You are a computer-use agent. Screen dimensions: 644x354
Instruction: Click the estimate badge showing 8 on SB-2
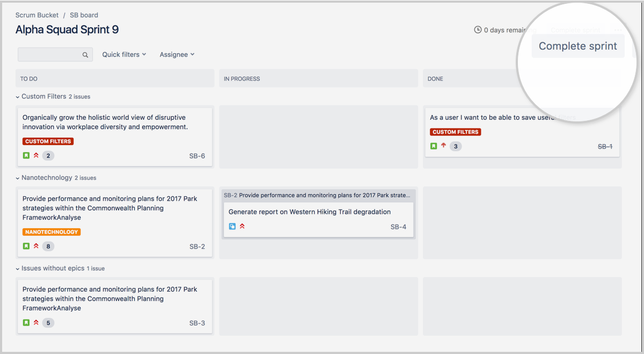[47, 246]
